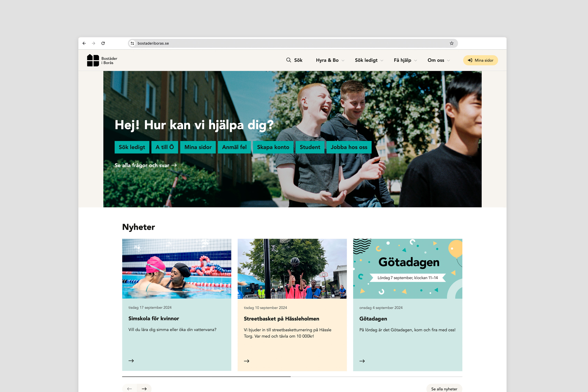
Task: Click arrow next to Se alla frågor och svar
Action: point(174,165)
